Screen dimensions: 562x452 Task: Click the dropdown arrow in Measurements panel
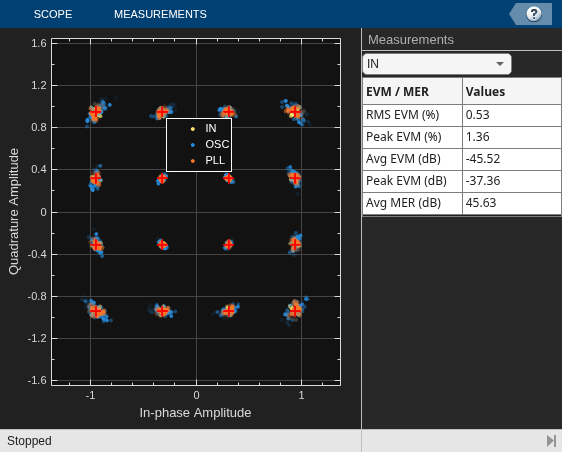[500, 64]
